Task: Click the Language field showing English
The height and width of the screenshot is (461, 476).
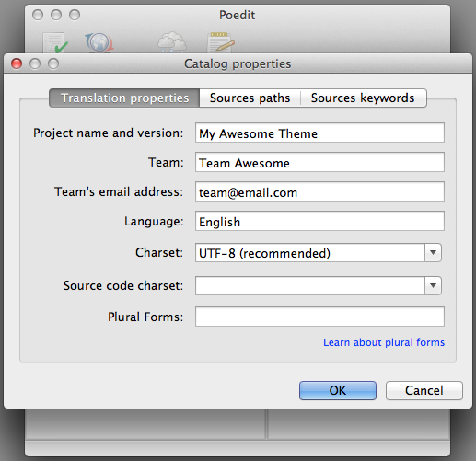Action: pos(319,221)
